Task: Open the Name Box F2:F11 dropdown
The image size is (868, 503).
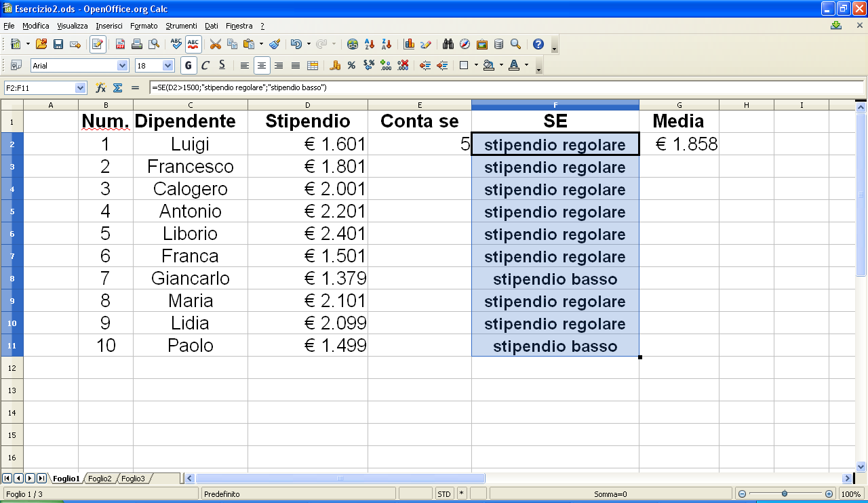Action: [x=81, y=87]
